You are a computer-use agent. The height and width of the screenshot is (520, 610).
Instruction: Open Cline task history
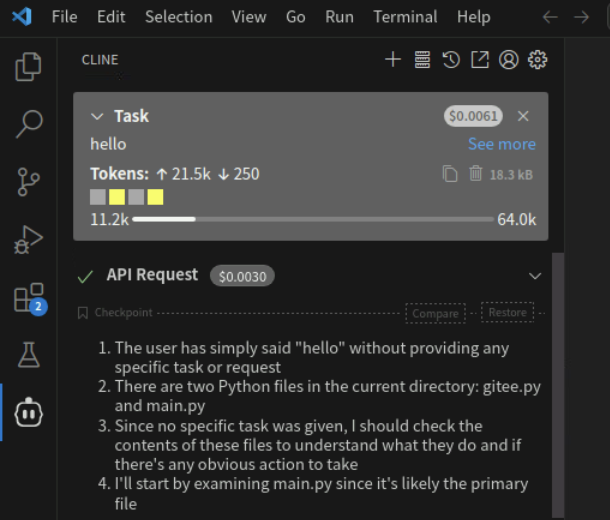[451, 60]
